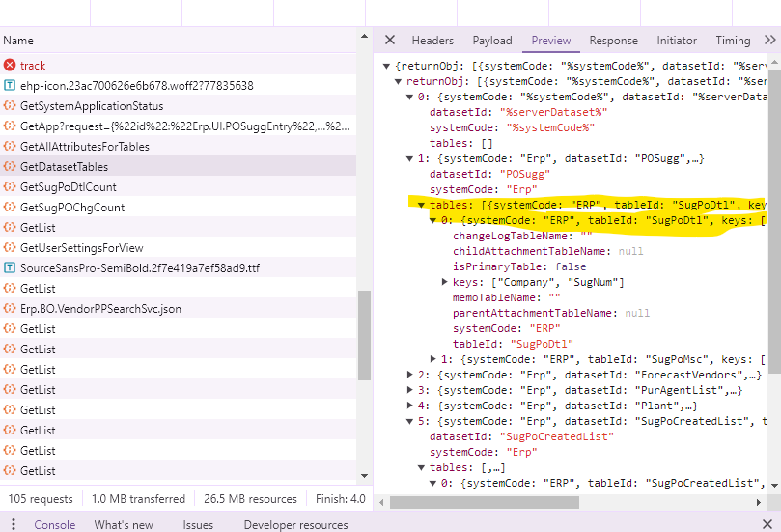781x532 pixels.
Task: Select the GetDatasetTables request
Action: (x=178, y=166)
